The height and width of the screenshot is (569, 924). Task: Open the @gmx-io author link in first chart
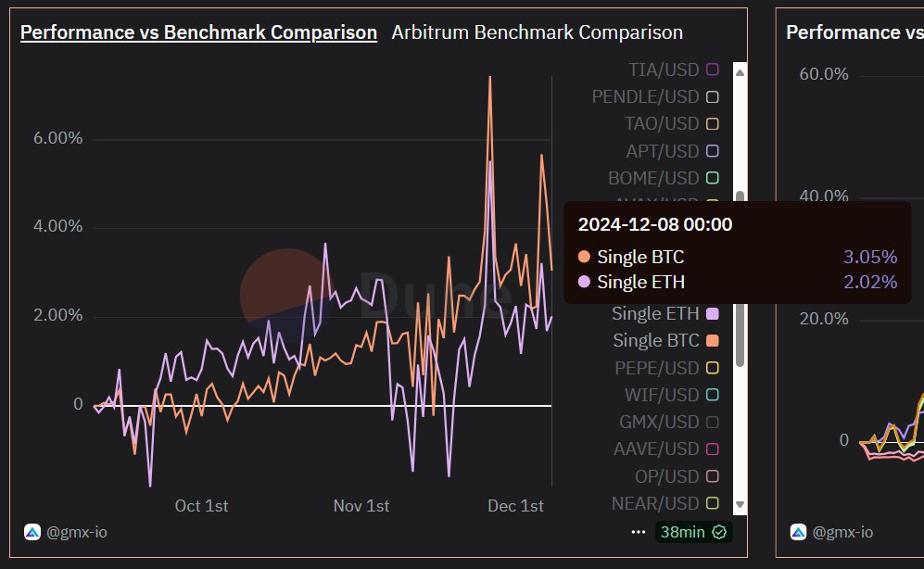[77, 532]
